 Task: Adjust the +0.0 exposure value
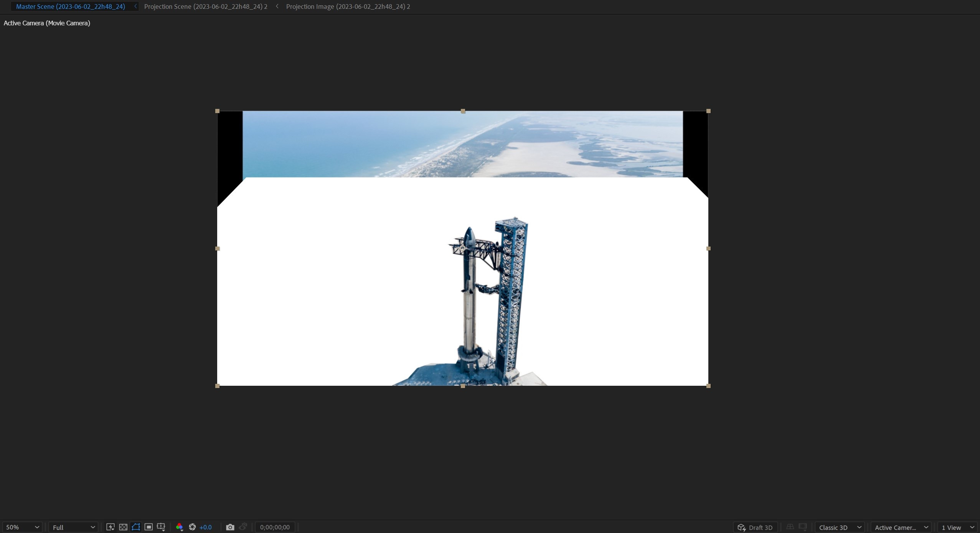206,527
